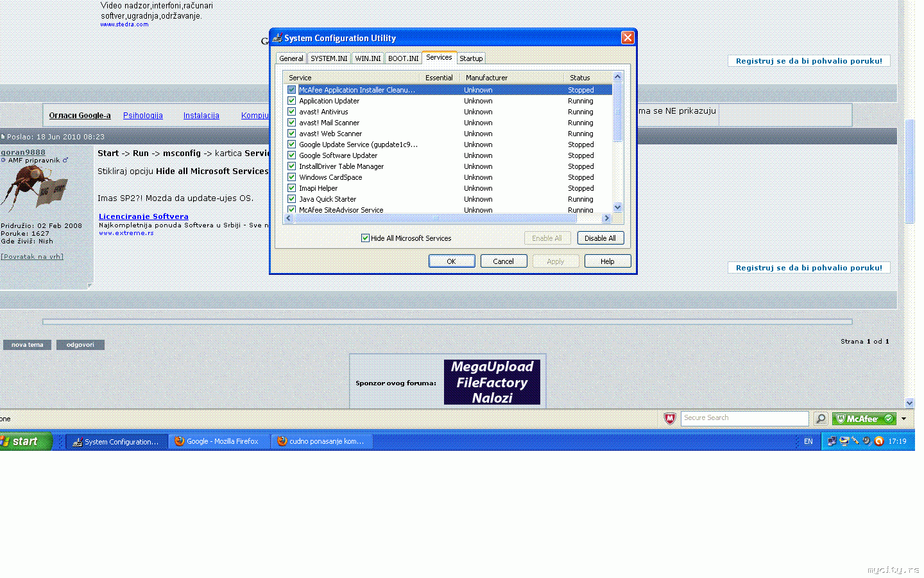
Task: Click the OK button
Action: pyautogui.click(x=452, y=261)
